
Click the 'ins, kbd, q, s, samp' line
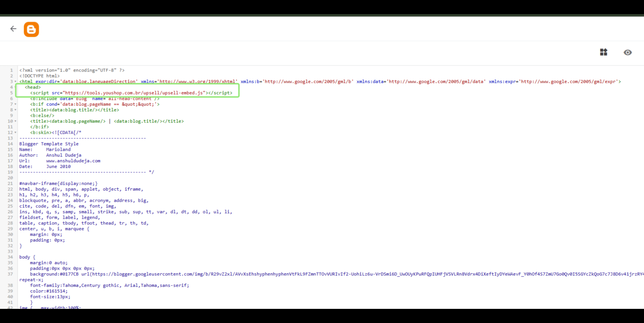[x=126, y=212]
